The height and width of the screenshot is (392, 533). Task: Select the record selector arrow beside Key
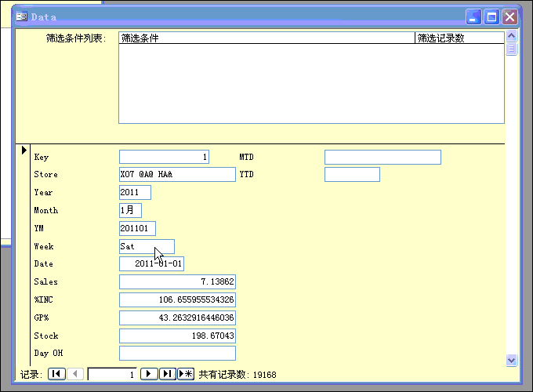24,150
